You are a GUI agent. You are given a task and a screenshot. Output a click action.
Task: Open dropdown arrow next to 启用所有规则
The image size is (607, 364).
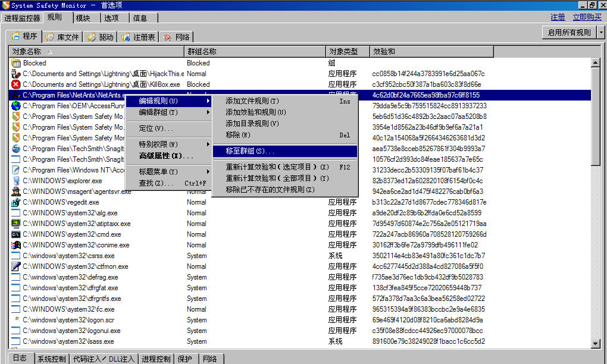[x=601, y=33]
